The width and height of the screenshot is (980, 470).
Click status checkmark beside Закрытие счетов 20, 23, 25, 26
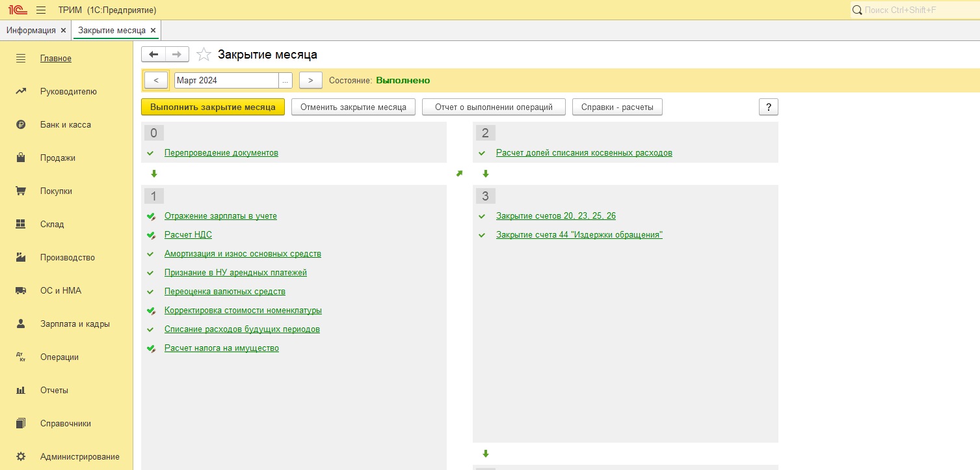pos(482,216)
